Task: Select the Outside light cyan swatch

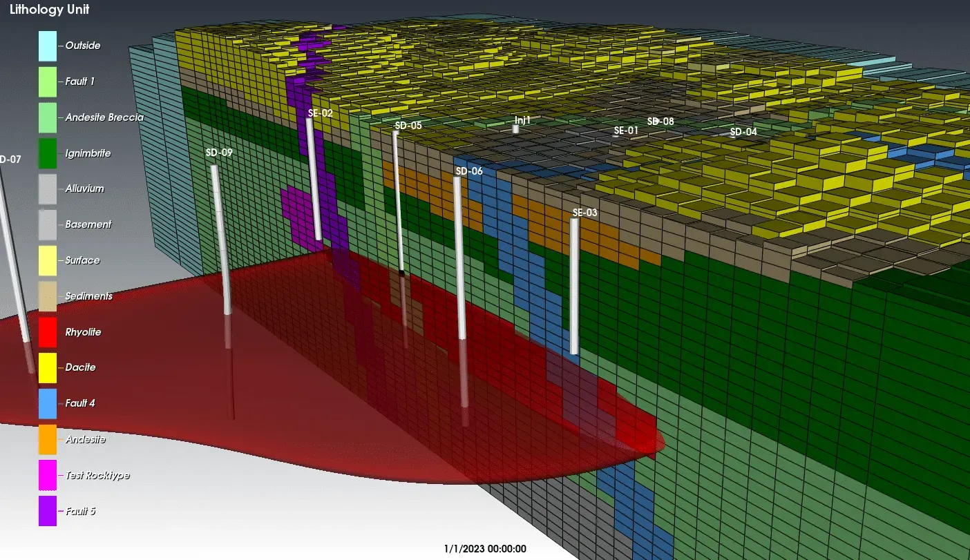Action: click(48, 46)
